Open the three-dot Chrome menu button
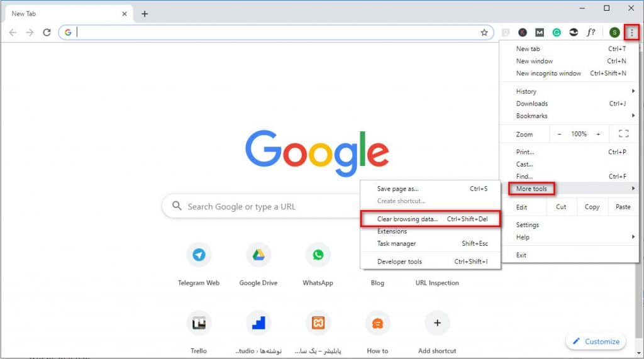Viewport: 644px width, 359px height. pyautogui.click(x=631, y=32)
